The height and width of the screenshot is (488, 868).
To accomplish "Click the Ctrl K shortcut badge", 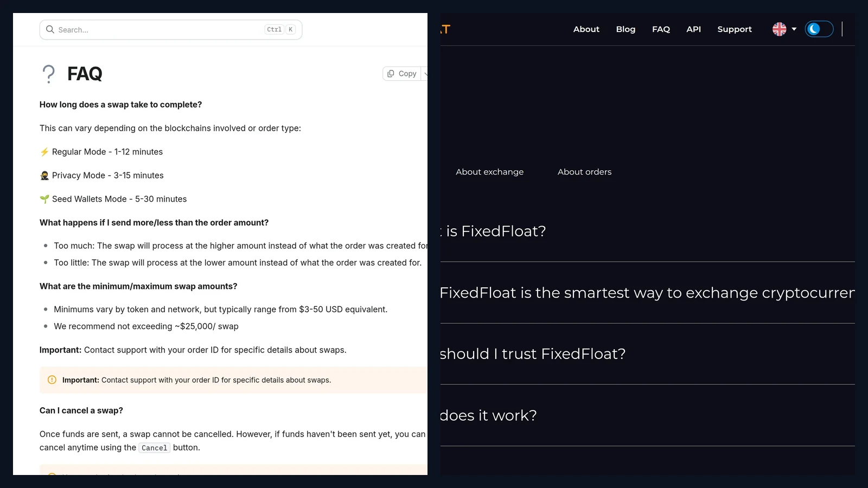I will coord(280,30).
